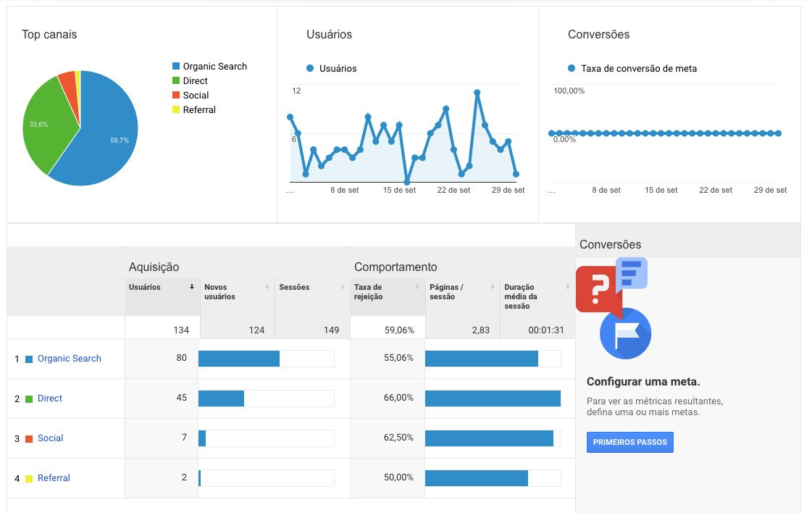Click the Sessões column header
The image size is (812, 513).
[x=312, y=297]
